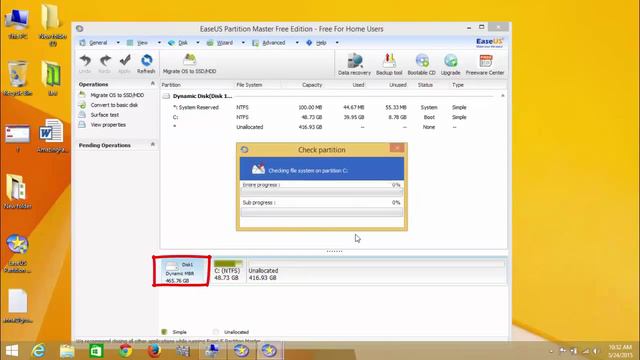Select the Unallocated 416.93 GB list row

333,127
